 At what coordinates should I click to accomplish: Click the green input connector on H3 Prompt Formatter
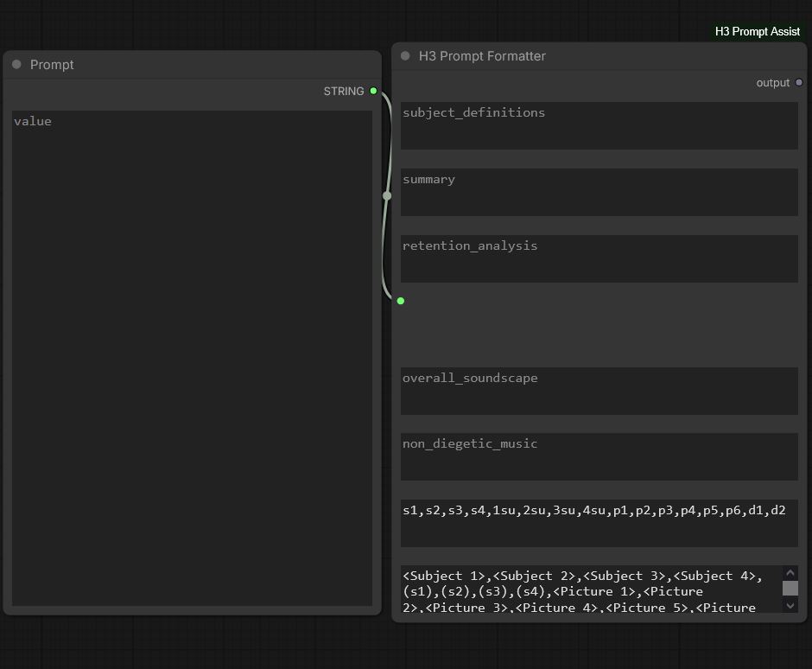400,301
